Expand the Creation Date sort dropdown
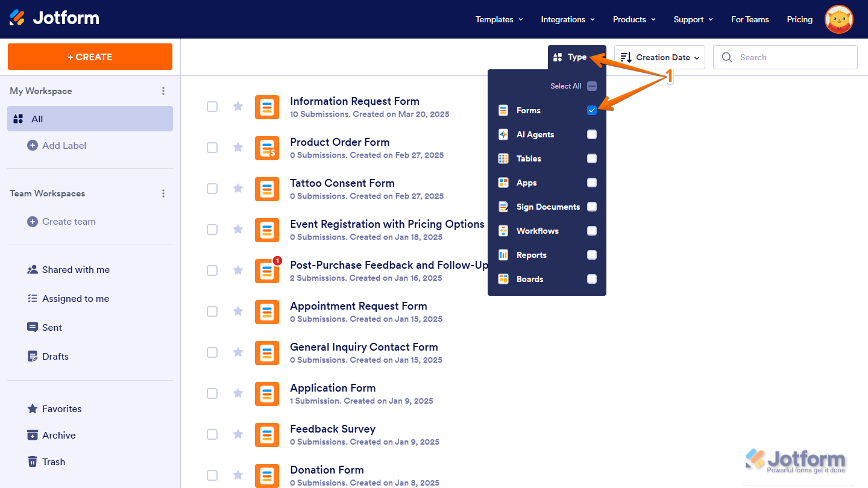 (x=659, y=57)
